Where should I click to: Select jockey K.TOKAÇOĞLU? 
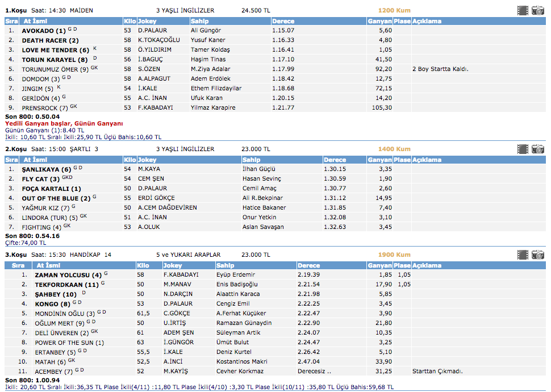click(158, 40)
